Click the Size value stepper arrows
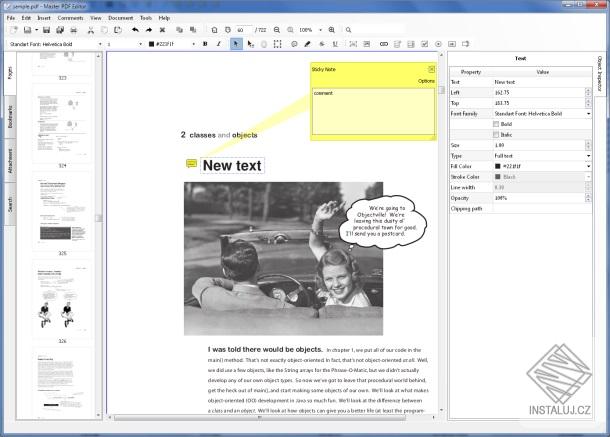This screenshot has width=610, height=437. tap(588, 145)
